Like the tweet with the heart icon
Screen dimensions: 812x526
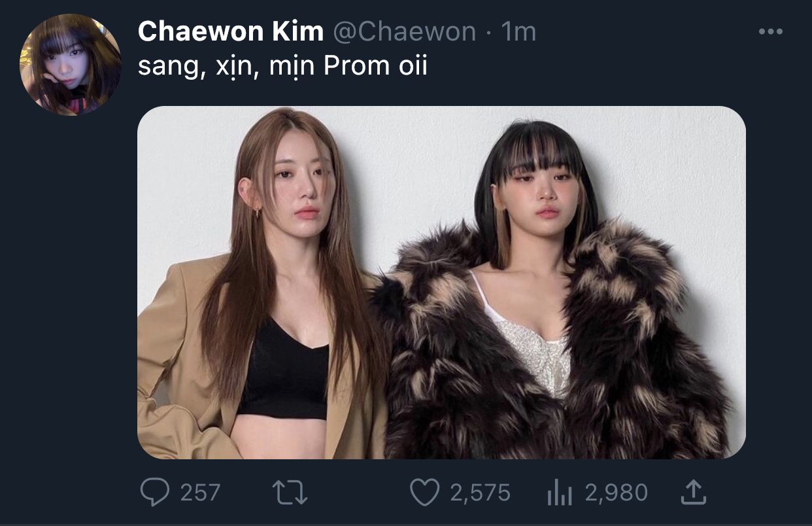click(x=424, y=493)
